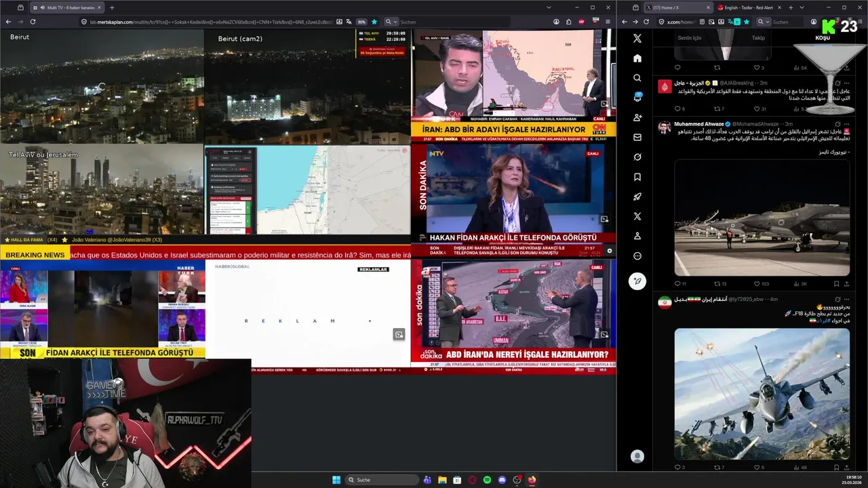Open a new tab in X browser window

click(x=790, y=7)
